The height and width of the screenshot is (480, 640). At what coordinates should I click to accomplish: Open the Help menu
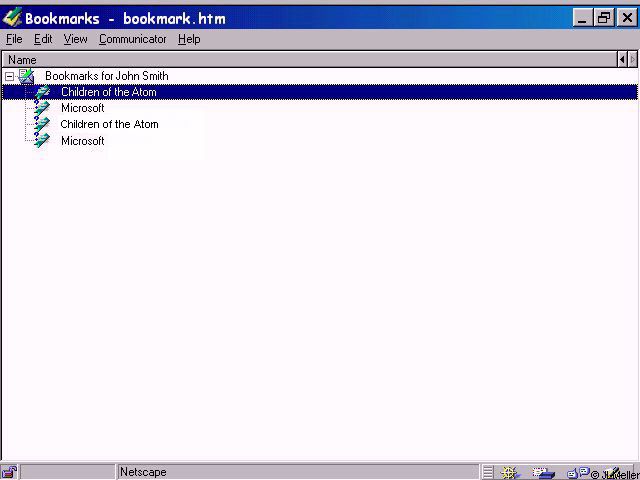pos(189,39)
